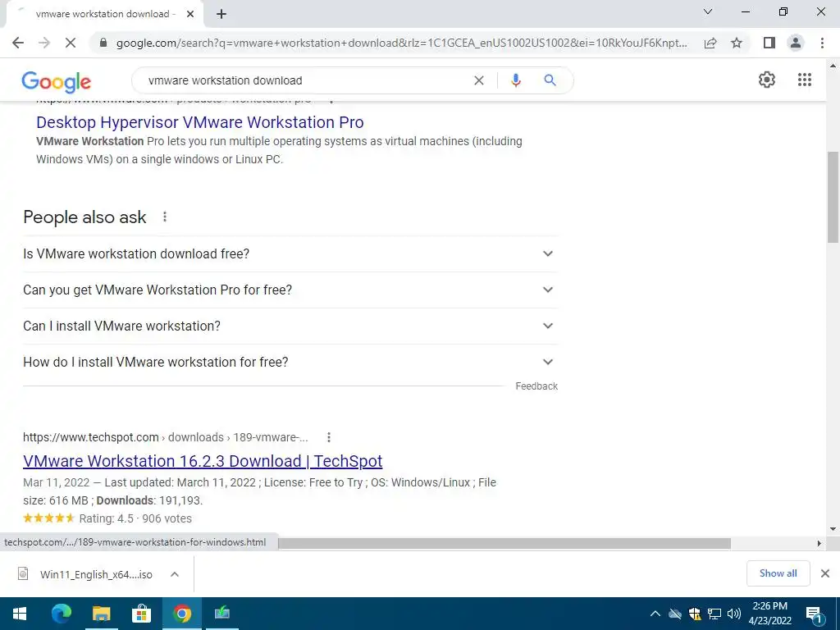Screen dimensions: 840x630
Task: Open the Chrome three-dot menu
Action: tap(822, 43)
